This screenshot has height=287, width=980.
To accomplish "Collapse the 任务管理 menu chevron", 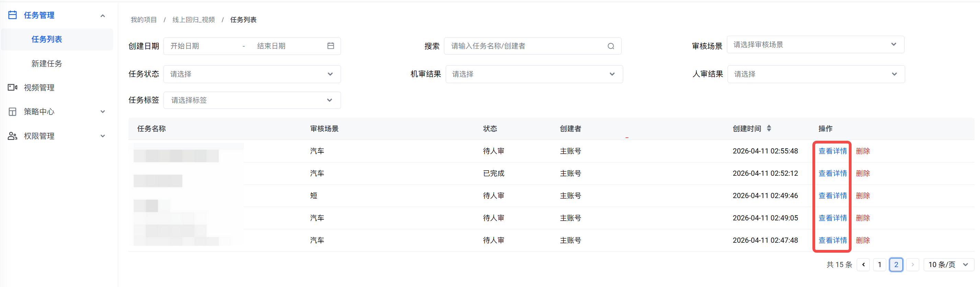I will click(103, 15).
